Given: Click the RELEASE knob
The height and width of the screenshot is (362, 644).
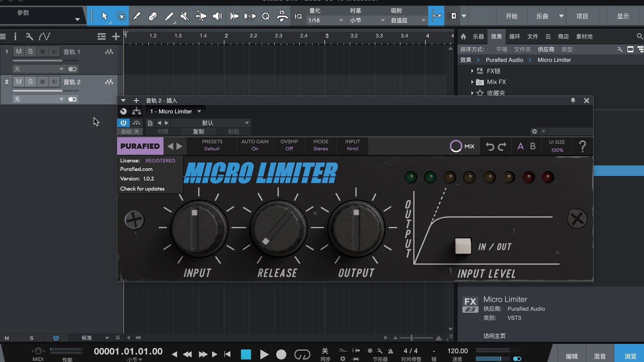Looking at the screenshot, I should pyautogui.click(x=278, y=228).
